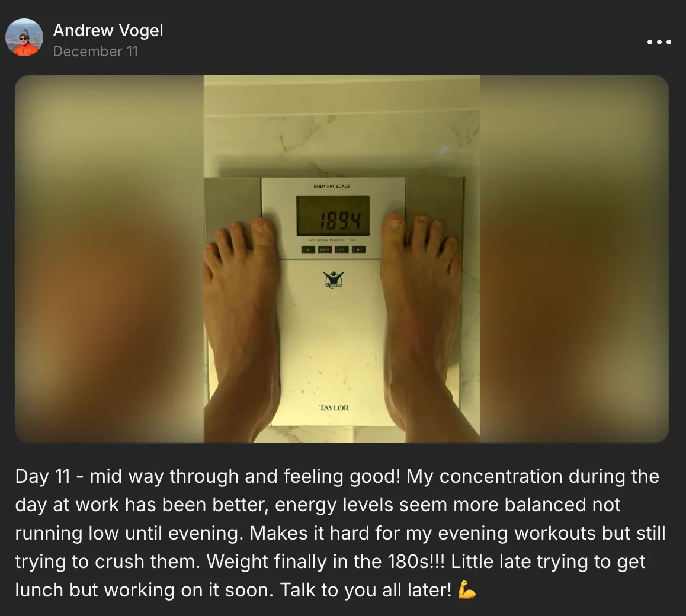686x616 pixels.
Task: Open the scale photo in full view
Action: click(342, 259)
